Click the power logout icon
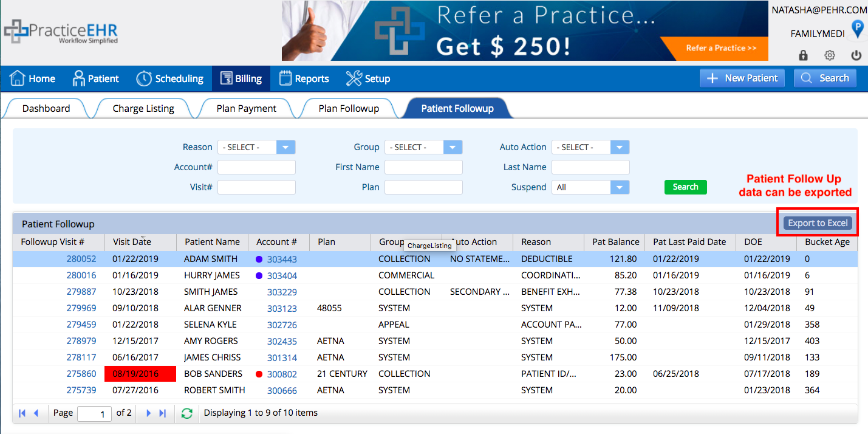The height and width of the screenshot is (434, 868). 856,55
